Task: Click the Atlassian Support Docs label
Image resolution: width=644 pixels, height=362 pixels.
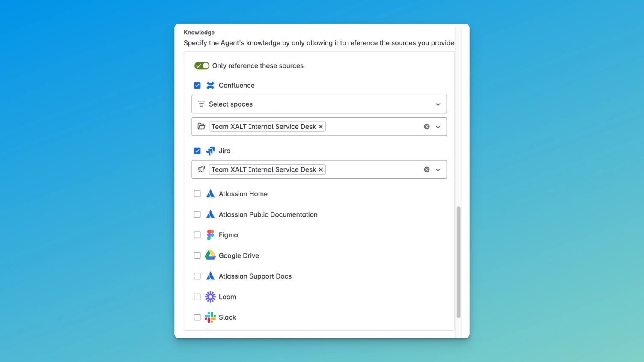Action: [255, 276]
